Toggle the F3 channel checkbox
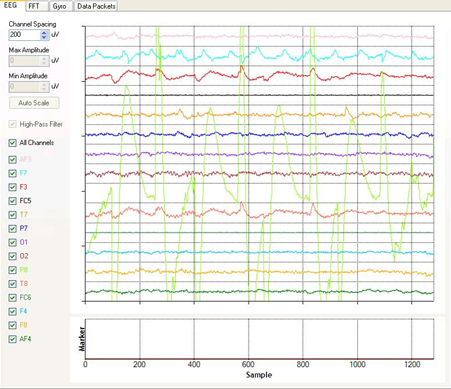This screenshot has width=451, height=389. [x=12, y=187]
